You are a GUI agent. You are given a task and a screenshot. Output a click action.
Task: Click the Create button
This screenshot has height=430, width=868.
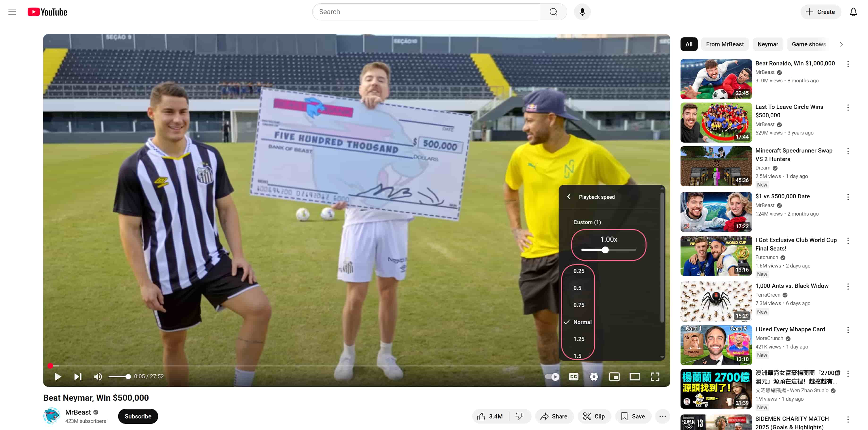821,12
